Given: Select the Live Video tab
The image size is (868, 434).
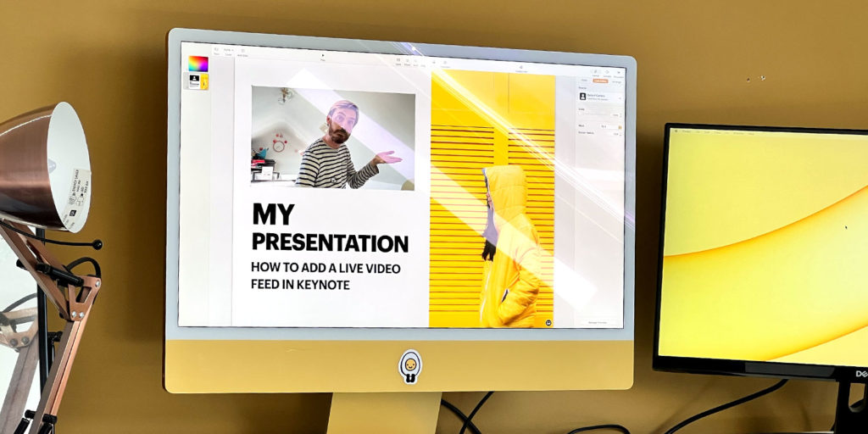Looking at the screenshot, I should (600, 82).
